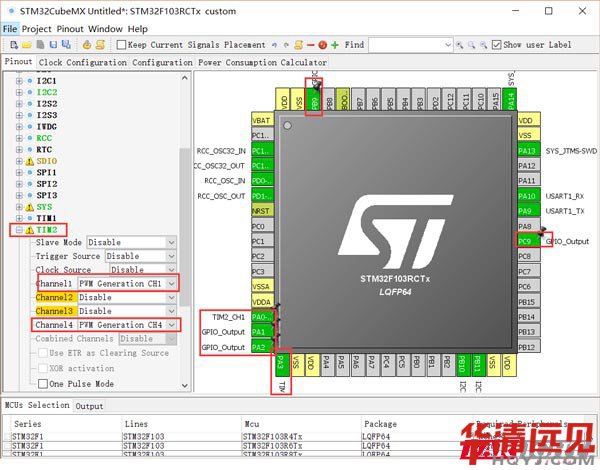
Task: Click the peripheral tree scrollbar thumb
Action: [x=185, y=227]
